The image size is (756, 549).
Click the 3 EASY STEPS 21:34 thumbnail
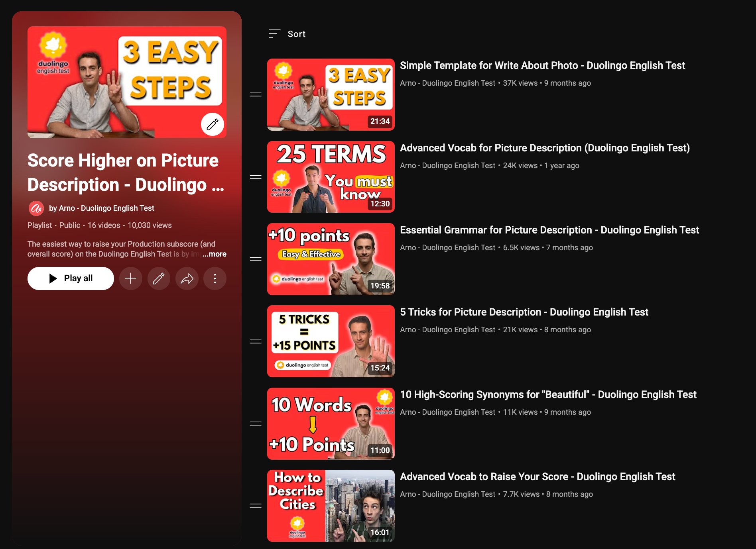click(331, 94)
